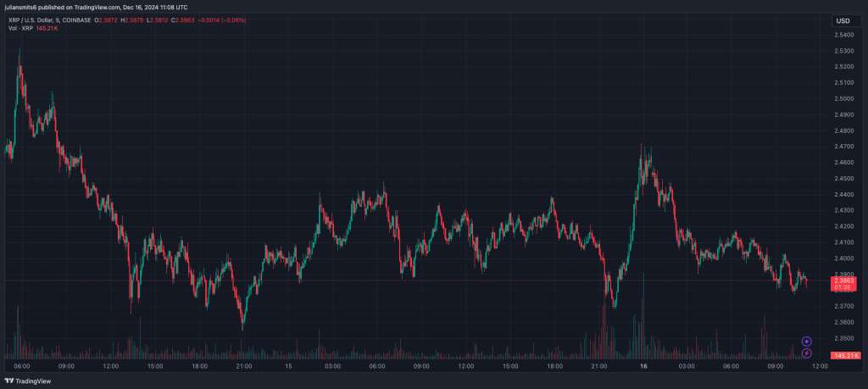The height and width of the screenshot is (389, 868).
Task: Click the 12:00 label at far right of time axis
Action: click(819, 367)
